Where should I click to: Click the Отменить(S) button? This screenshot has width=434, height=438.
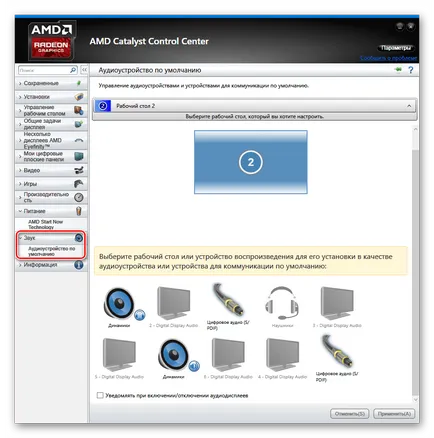(350, 414)
